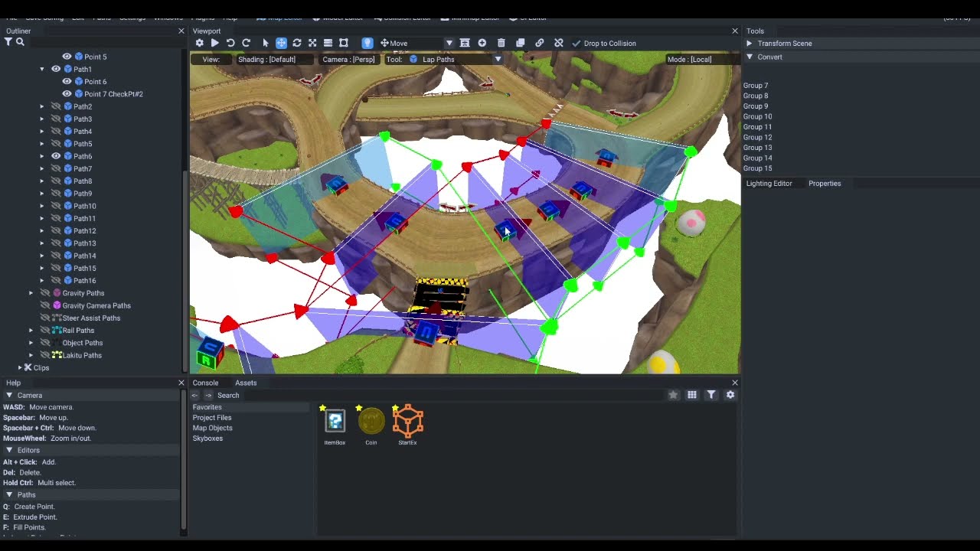This screenshot has height=551, width=980.
Task: Click the Outliner filter funnel icon
Action: [8, 42]
